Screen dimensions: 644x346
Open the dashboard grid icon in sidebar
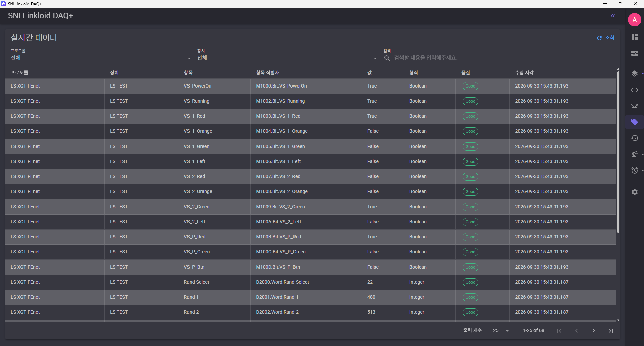click(634, 37)
